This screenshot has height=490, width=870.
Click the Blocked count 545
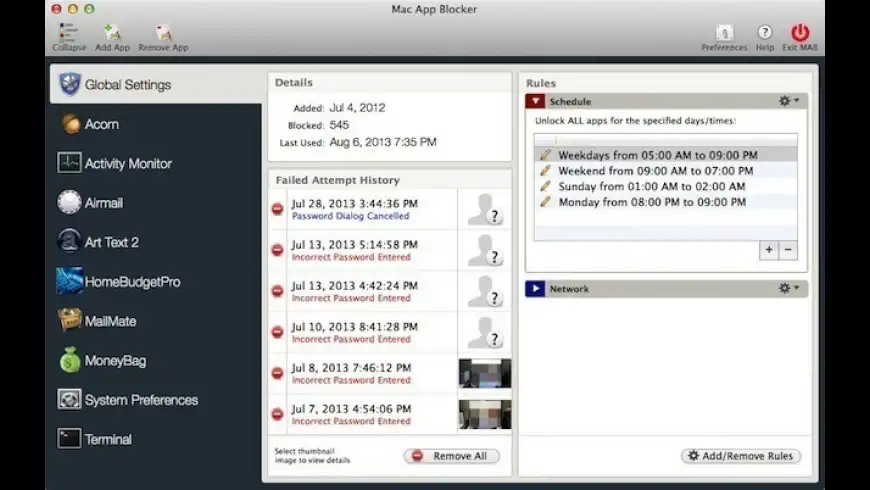(339, 125)
